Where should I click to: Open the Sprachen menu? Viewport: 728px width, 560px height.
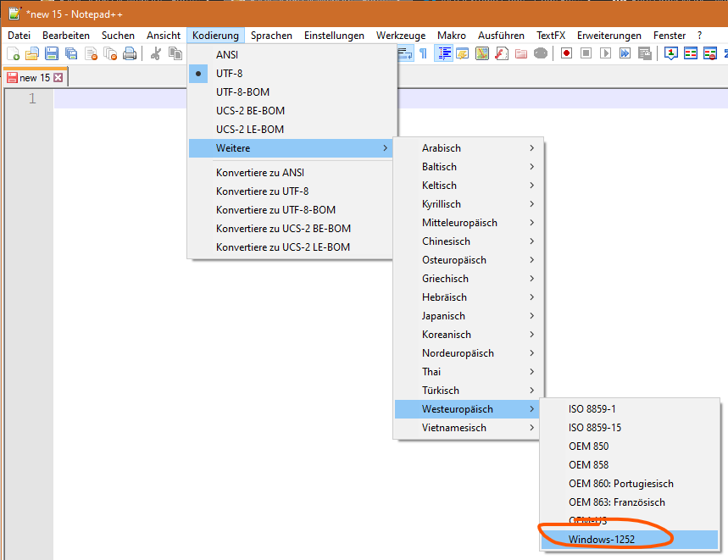pos(271,36)
